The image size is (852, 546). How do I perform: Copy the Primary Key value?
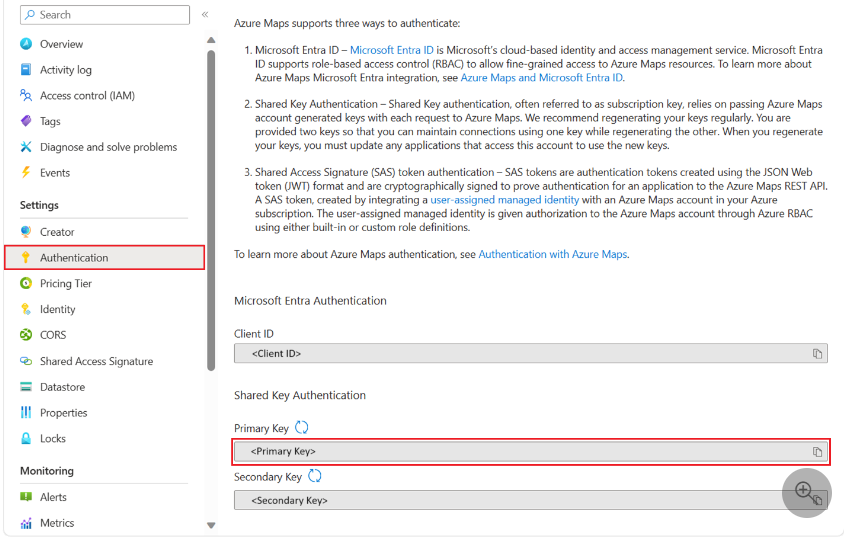[817, 451]
